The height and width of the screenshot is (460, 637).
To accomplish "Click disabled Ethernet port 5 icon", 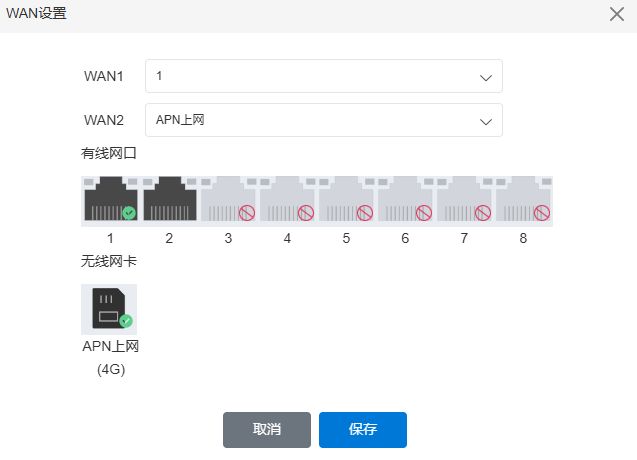I will coord(346,199).
